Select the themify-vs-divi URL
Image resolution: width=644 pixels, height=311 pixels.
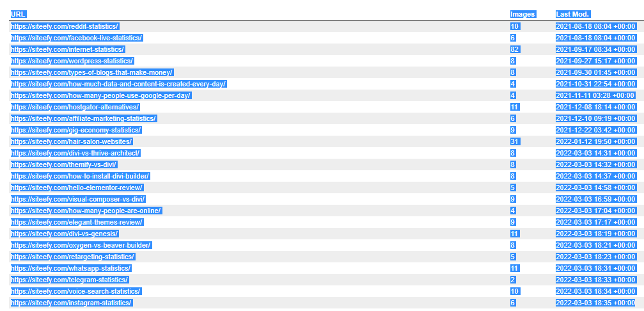coord(63,164)
